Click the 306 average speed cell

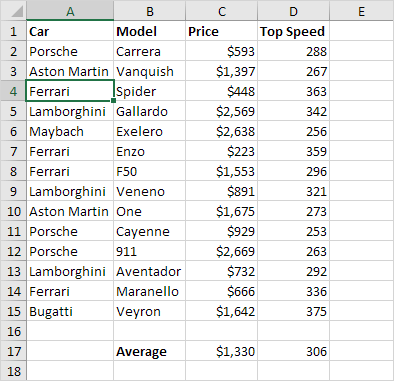point(294,351)
